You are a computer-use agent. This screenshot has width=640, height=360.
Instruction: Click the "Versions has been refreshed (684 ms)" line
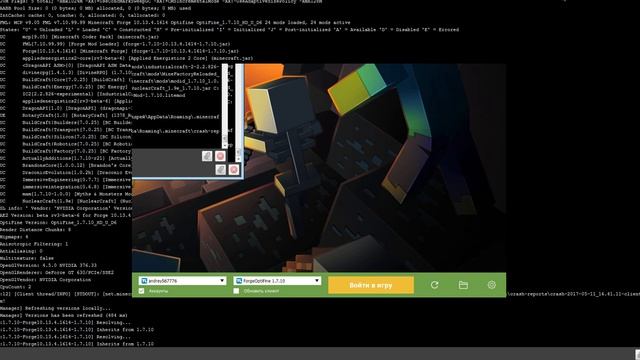64,316
